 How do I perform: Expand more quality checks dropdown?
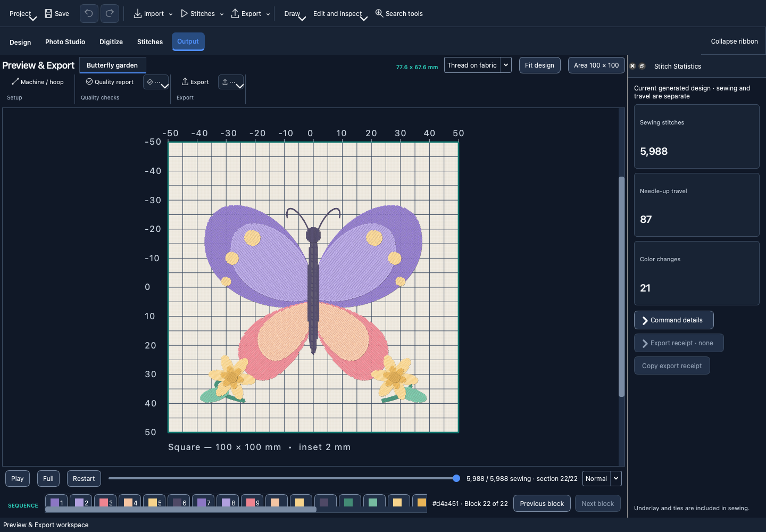[157, 82]
